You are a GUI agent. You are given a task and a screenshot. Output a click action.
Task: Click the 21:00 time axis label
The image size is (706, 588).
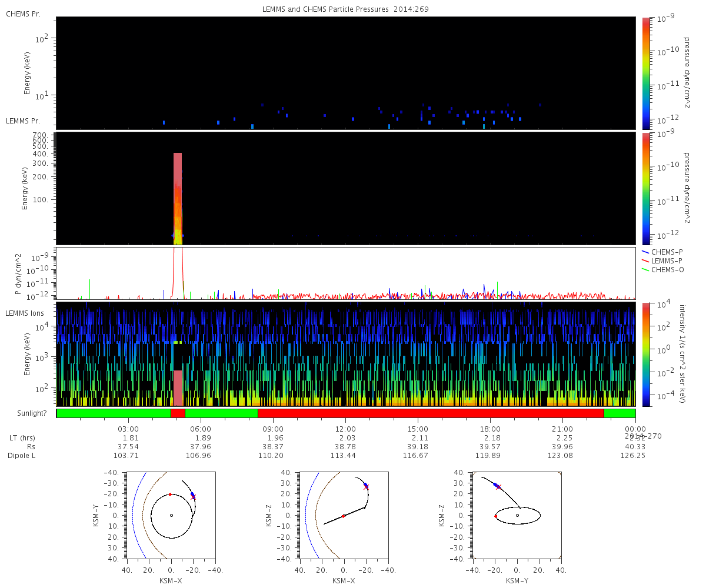[562, 429]
